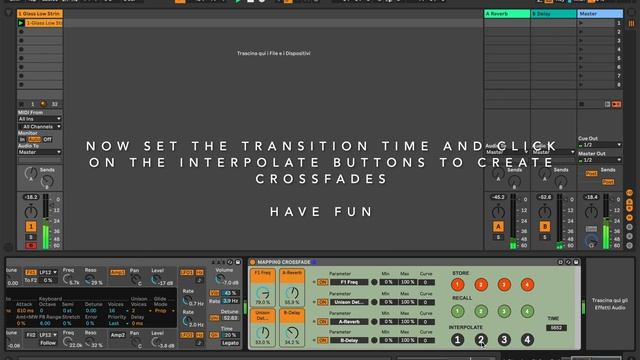Toggle the Mapping Crossfade device activator

[253, 262]
